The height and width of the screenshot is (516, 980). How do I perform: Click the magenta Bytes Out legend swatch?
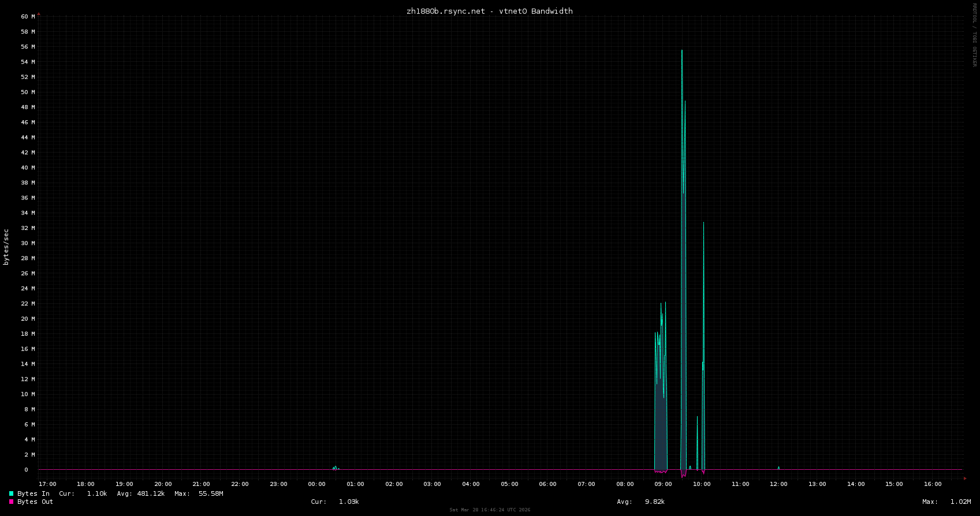click(x=11, y=502)
